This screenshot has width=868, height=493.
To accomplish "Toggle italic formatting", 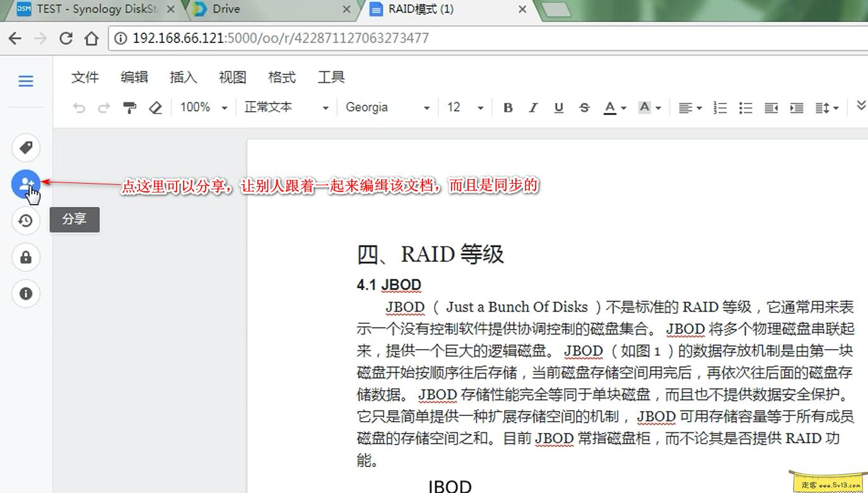I will tap(533, 107).
